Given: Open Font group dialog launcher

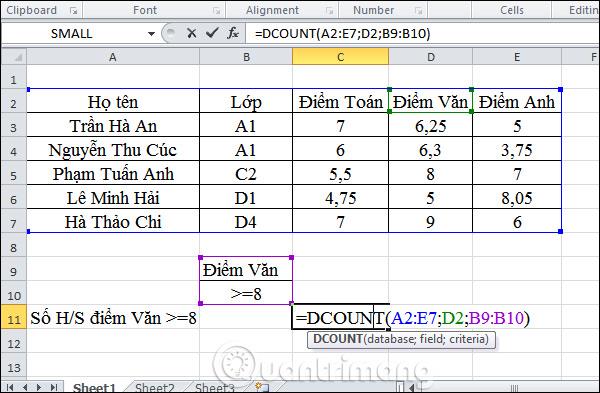Looking at the screenshot, I should pyautogui.click(x=217, y=11).
